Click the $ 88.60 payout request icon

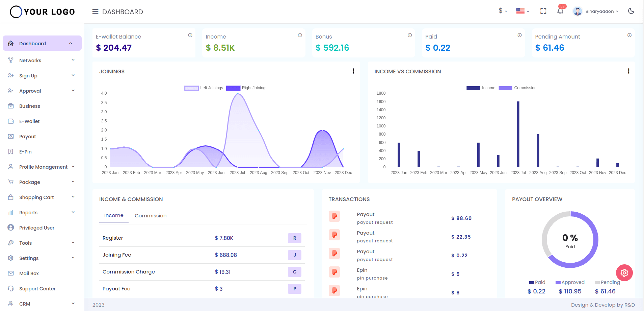pyautogui.click(x=334, y=216)
